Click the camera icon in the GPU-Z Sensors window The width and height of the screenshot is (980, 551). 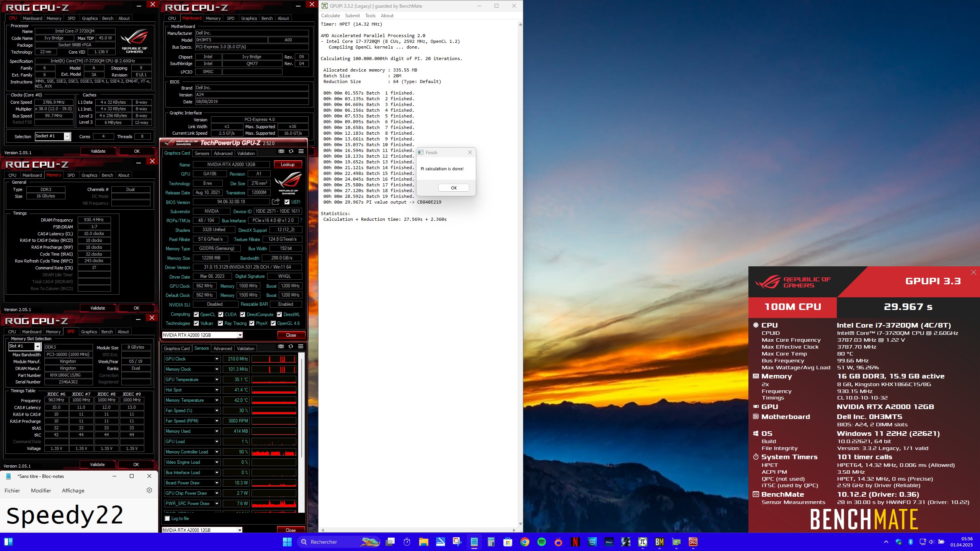coord(281,347)
